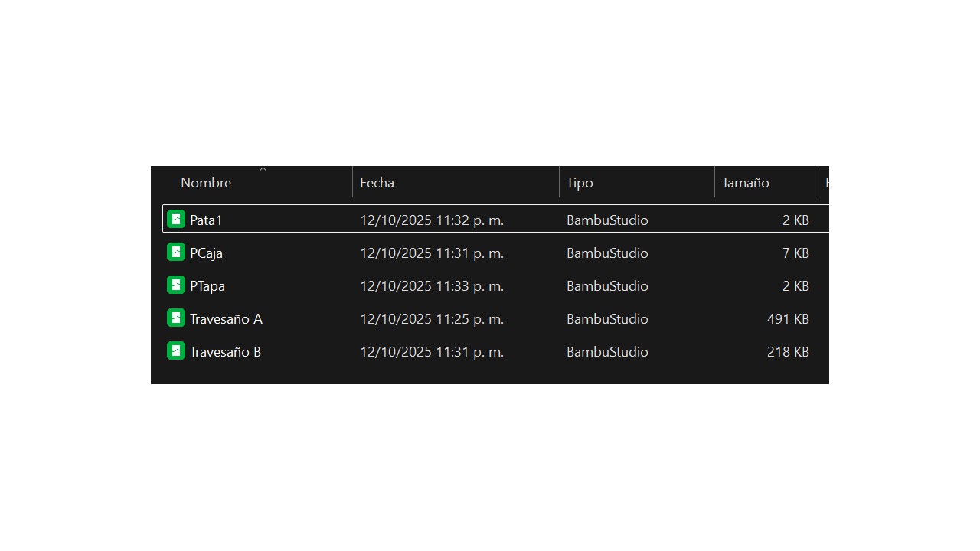Click the file icon for Travesaño B
The width and height of the screenshot is (980, 551).
(x=176, y=351)
